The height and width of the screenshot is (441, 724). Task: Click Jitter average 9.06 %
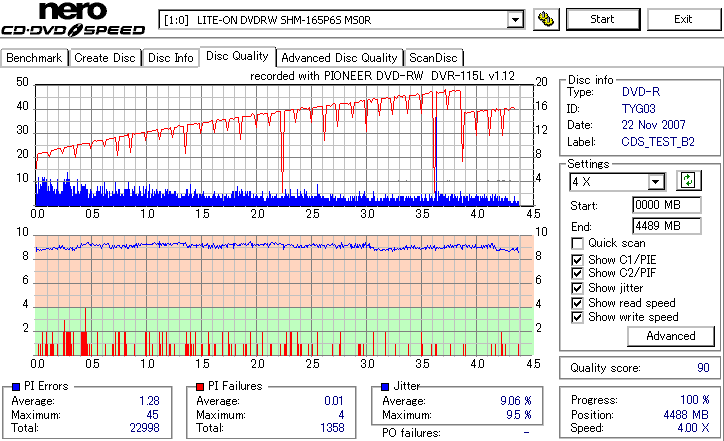[516, 401]
